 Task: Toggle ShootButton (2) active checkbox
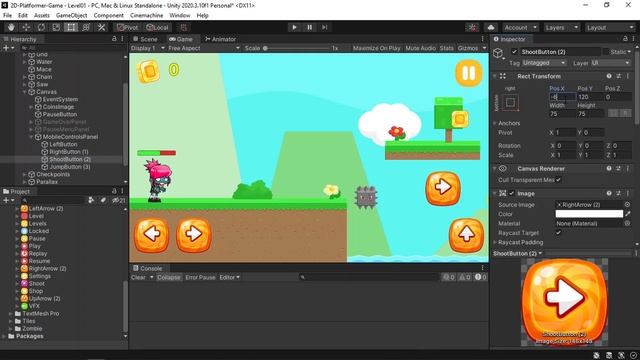514,52
